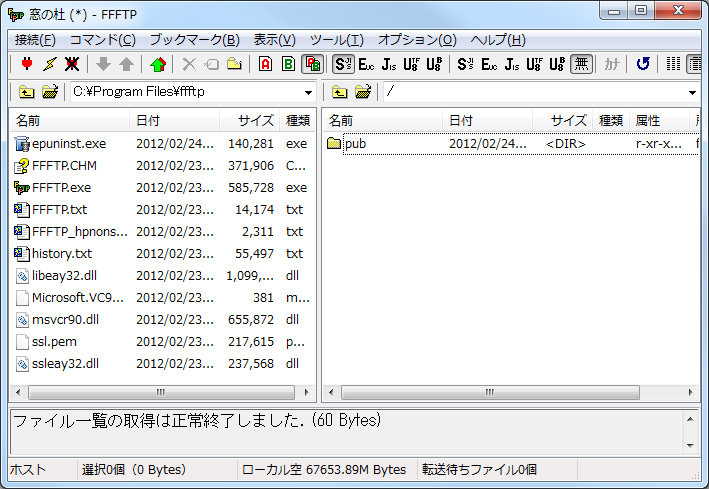
Task: Select S-JIS in the group containing 無
Action: tap(465, 64)
